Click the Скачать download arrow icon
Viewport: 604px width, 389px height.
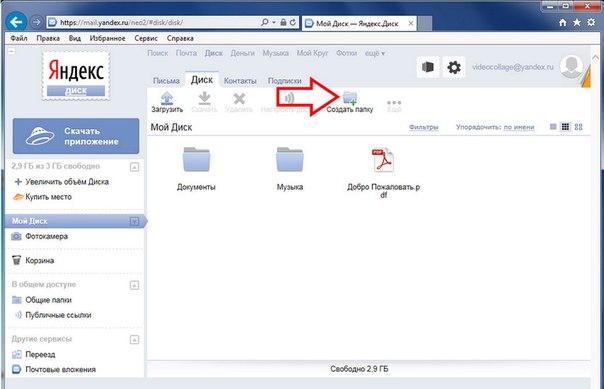pos(204,98)
